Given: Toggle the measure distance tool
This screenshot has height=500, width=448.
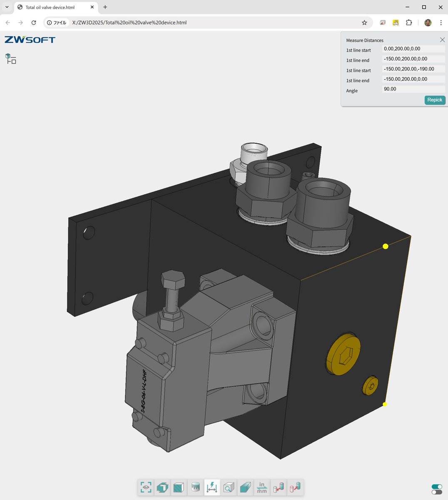Looking at the screenshot, I should pyautogui.click(x=212, y=487).
